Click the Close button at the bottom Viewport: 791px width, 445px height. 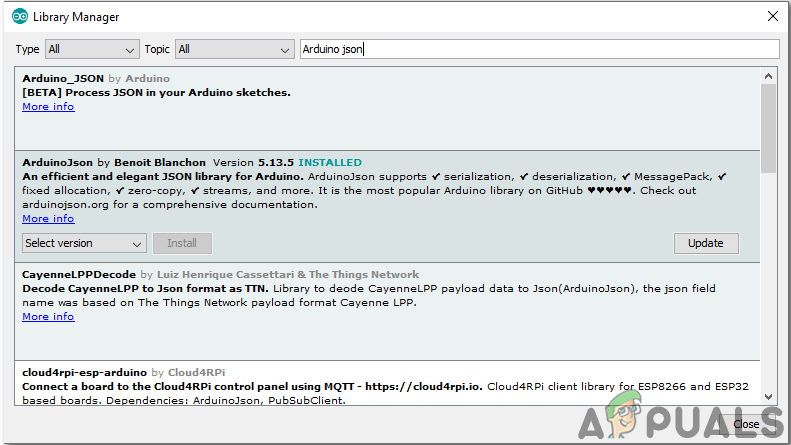[746, 424]
